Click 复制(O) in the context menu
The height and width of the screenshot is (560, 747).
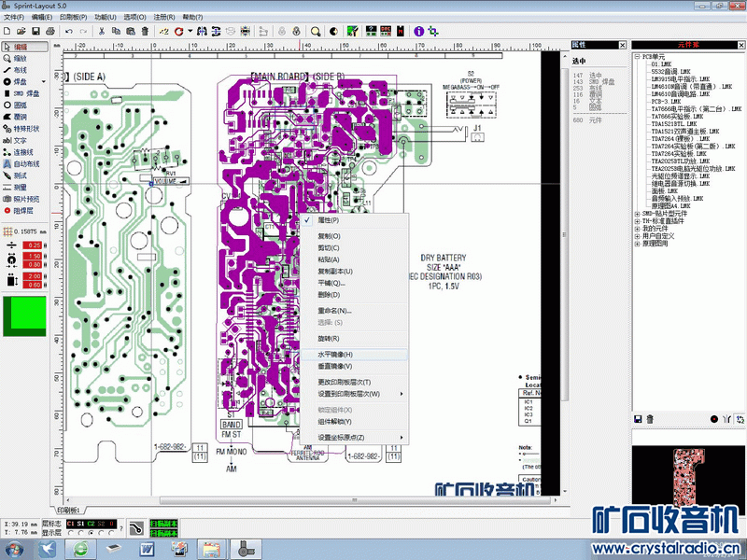point(355,236)
